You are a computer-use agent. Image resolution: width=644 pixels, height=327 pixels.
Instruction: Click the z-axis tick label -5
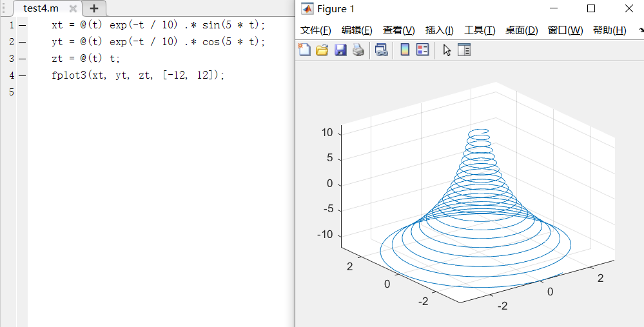[327, 209]
